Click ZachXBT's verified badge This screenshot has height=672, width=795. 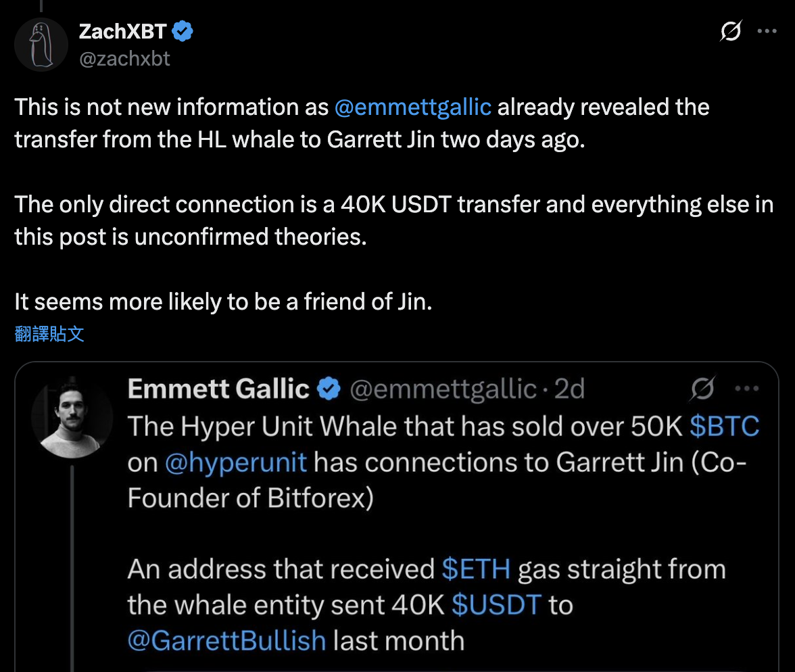point(180,30)
